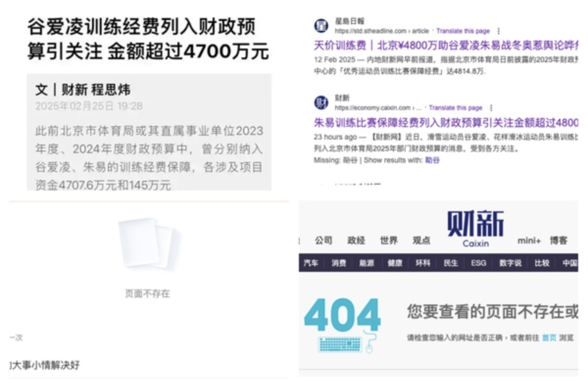Click the 助谷 show-results-with link
Image resolution: width=588 pixels, height=391 pixels.
point(432,160)
